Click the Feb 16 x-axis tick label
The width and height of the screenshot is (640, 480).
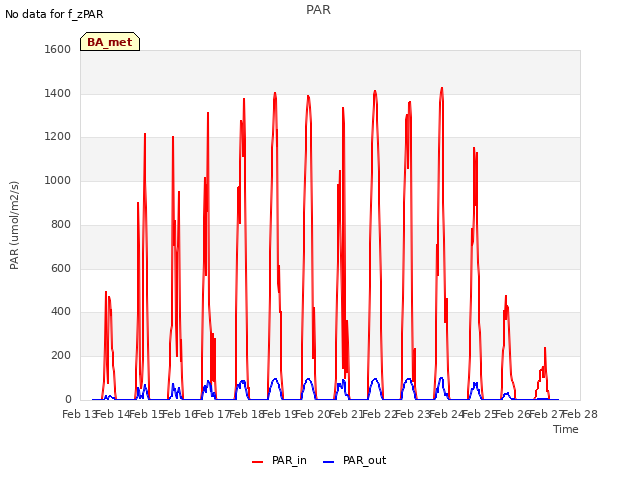(x=180, y=414)
